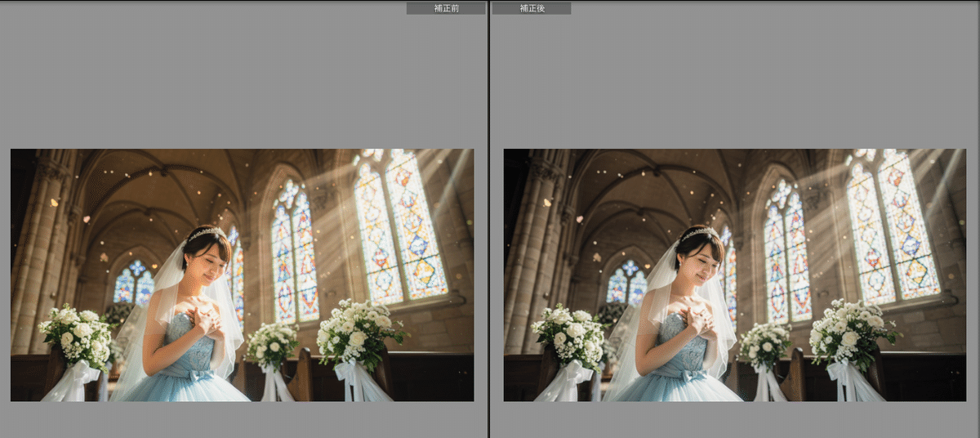This screenshot has width=980, height=438.
Task: Select the before-correction preview image
Action: tap(242, 275)
